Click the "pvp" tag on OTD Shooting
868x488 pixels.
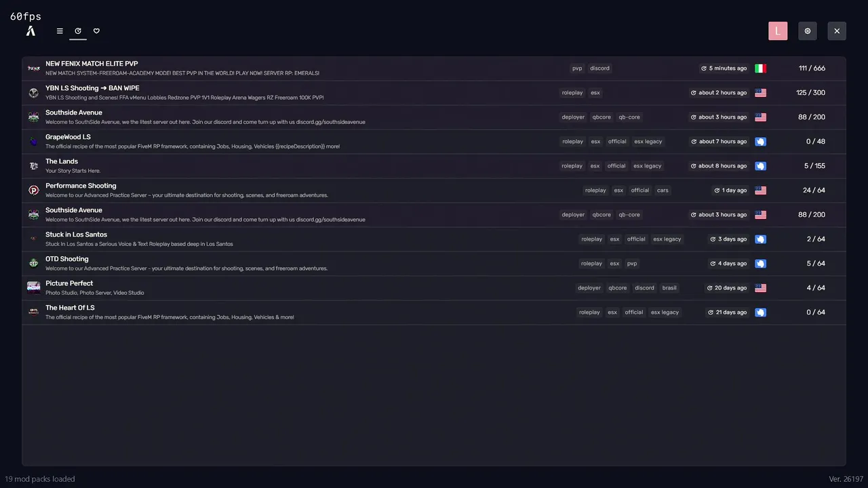(632, 264)
